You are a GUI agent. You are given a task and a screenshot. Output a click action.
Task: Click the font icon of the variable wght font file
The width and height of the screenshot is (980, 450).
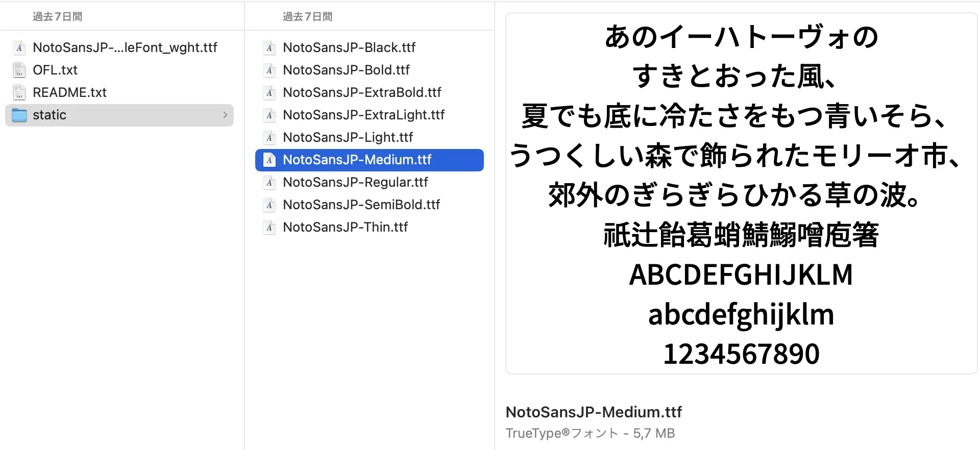pyautogui.click(x=19, y=47)
